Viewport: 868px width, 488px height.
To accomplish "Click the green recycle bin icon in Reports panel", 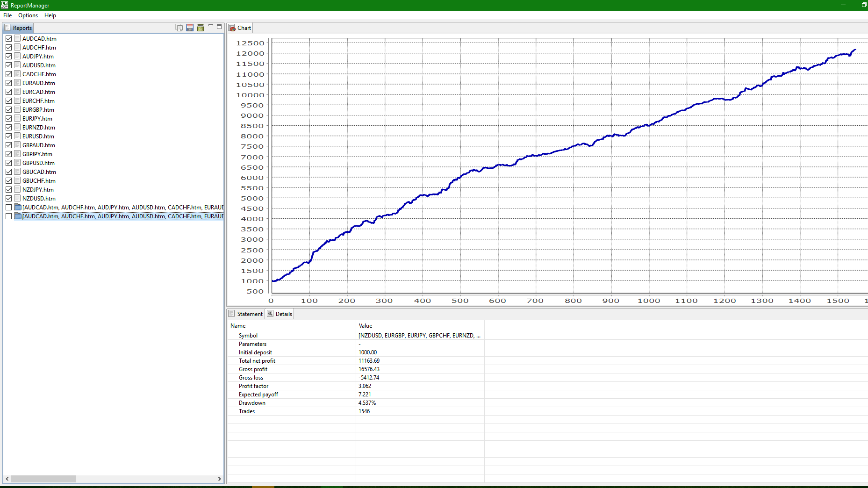I will (x=201, y=28).
